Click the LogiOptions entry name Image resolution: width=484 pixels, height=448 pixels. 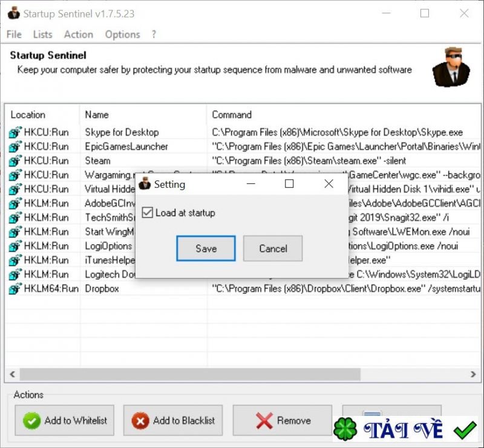[108, 246]
